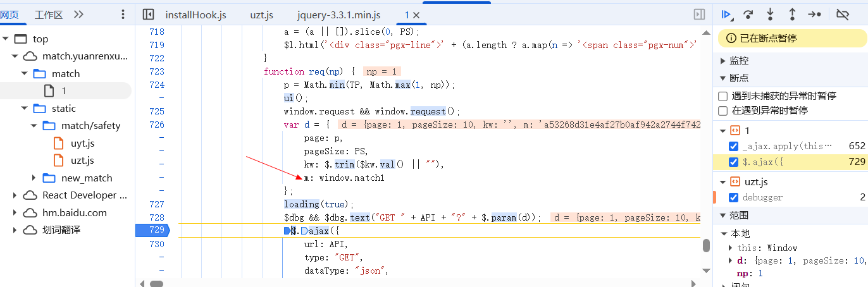Click the cloud icon beside hm.baidu.com

point(30,212)
